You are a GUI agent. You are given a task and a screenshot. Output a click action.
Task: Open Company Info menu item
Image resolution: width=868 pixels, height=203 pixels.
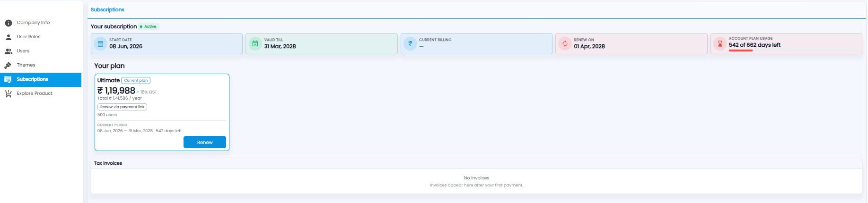[x=41, y=23]
